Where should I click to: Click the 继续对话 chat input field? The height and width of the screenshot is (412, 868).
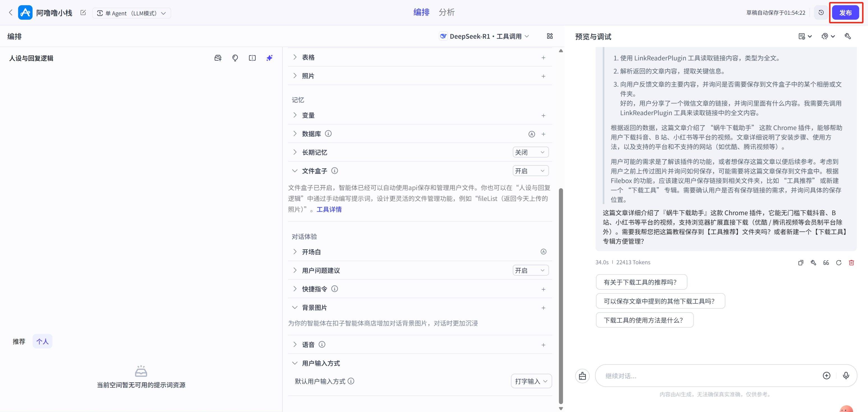pos(708,376)
